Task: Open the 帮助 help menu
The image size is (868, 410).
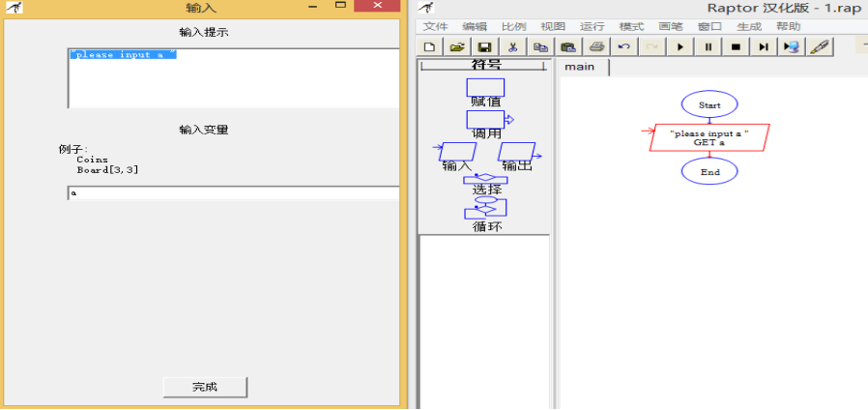Action: tap(789, 27)
